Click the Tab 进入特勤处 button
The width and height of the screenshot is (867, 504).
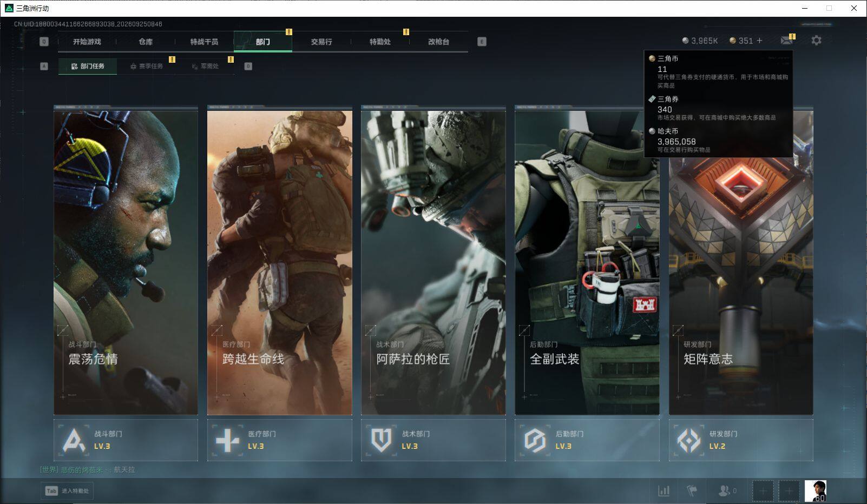pyautogui.click(x=67, y=491)
